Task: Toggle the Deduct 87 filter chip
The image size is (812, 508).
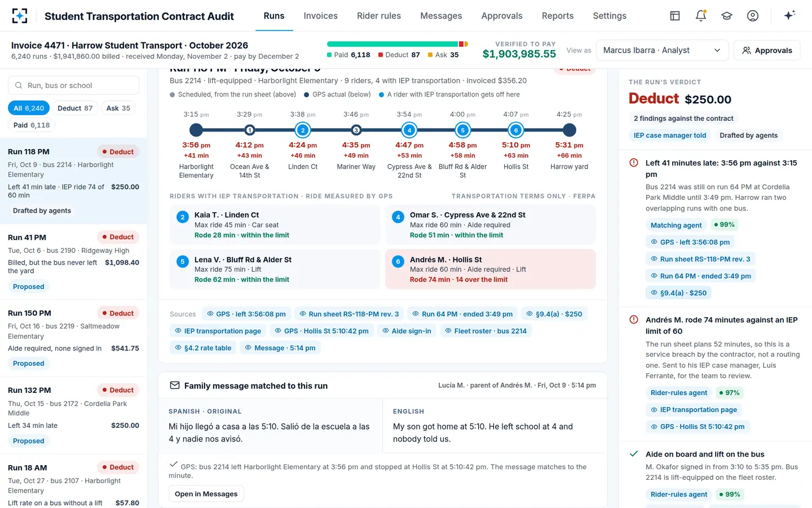Action: [75, 108]
